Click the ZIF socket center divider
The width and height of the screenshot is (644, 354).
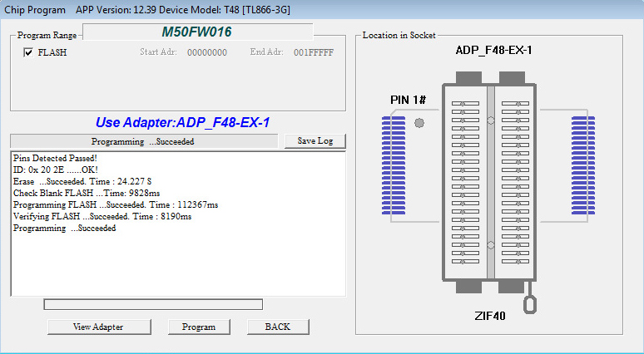[x=491, y=183]
